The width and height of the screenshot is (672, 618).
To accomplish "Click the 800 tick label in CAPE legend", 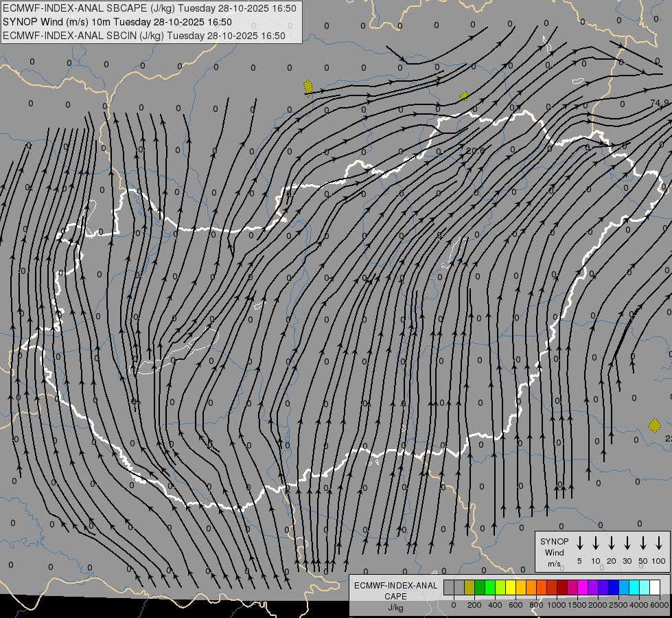I will pos(536,605).
